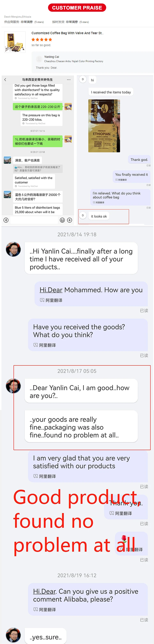
Task: Click the five orange star rating
Action: pos(41,40)
